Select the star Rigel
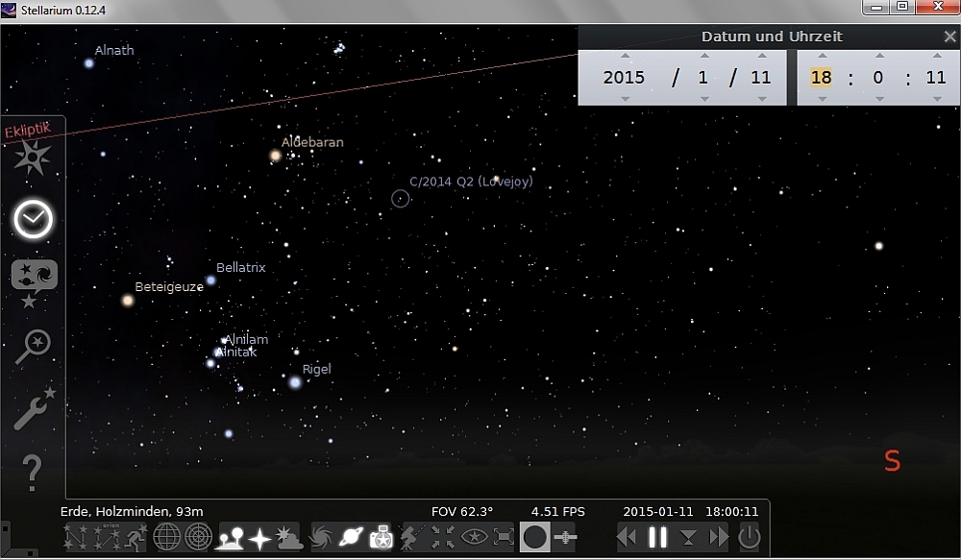The image size is (961, 560). [295, 382]
